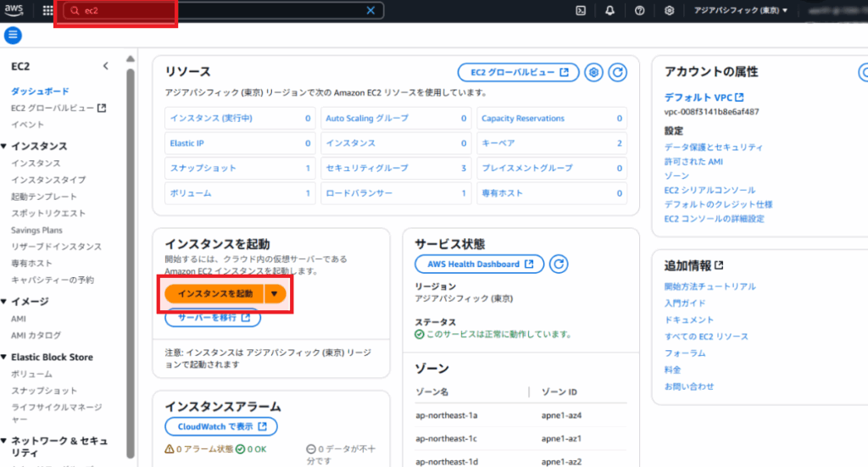Image resolution: width=868 pixels, height=467 pixels.
Task: Open the Asia Pacific (Tokyo) region selector
Action: click(x=740, y=11)
